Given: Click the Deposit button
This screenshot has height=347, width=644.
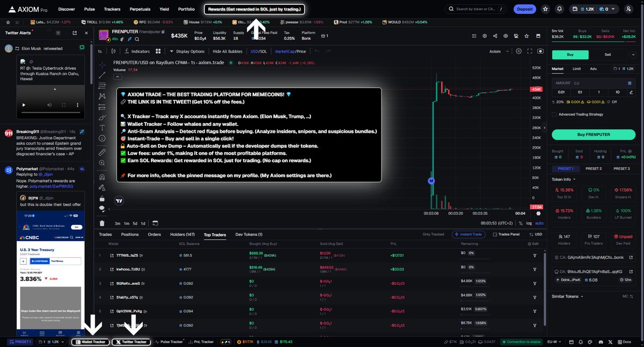Looking at the screenshot, I should pos(524,9).
